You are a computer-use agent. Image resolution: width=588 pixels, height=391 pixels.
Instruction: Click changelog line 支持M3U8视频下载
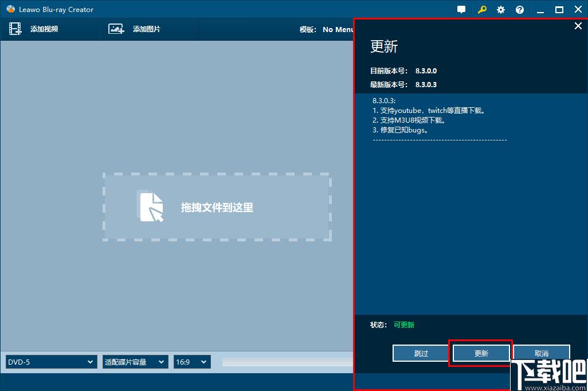pyautogui.click(x=409, y=120)
